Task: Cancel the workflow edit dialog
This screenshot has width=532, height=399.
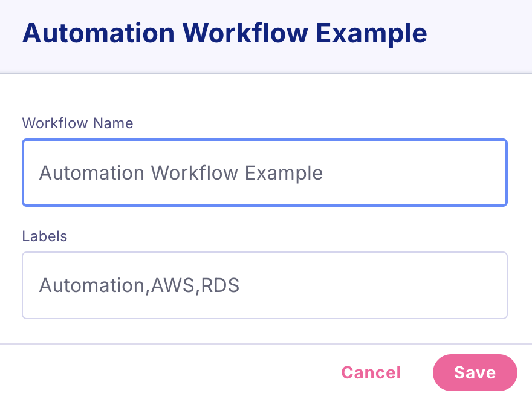Action: coord(371,372)
